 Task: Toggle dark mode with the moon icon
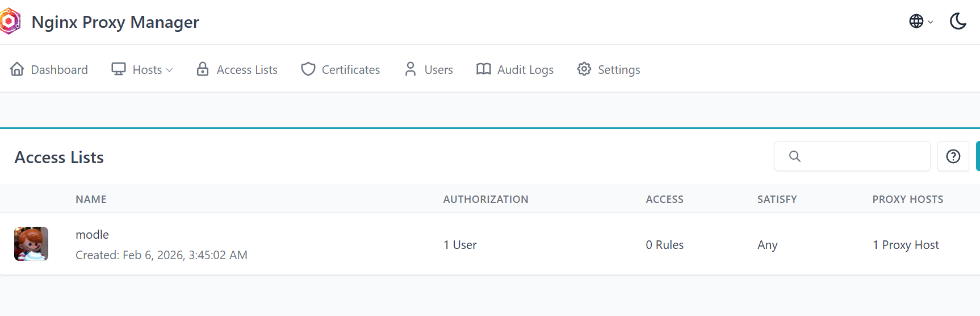[x=958, y=22]
